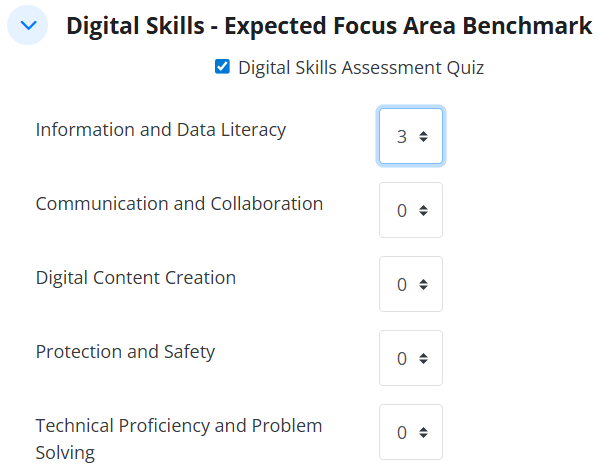Open the Digital Content Creation dropdown

coord(411,284)
